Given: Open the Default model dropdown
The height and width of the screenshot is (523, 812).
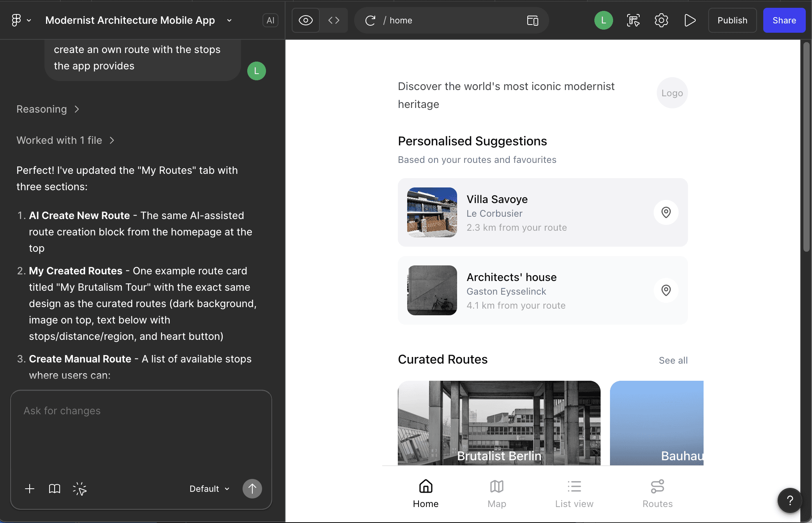Looking at the screenshot, I should tap(209, 489).
